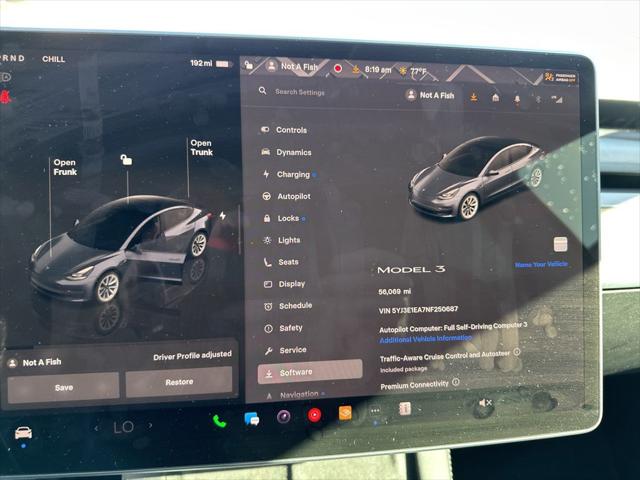Tap the HomeLink garage icon
Image resolution: width=640 pixels, height=480 pixels.
click(496, 98)
